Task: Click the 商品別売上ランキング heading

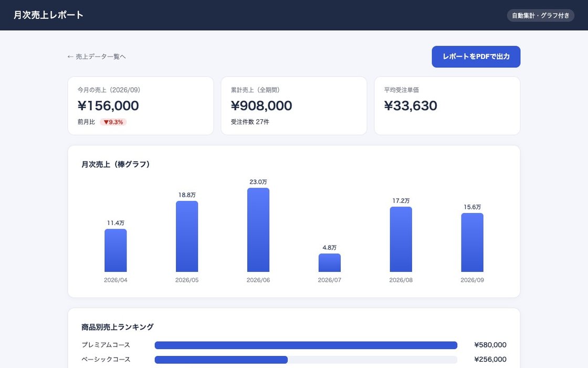Action: 118,327
